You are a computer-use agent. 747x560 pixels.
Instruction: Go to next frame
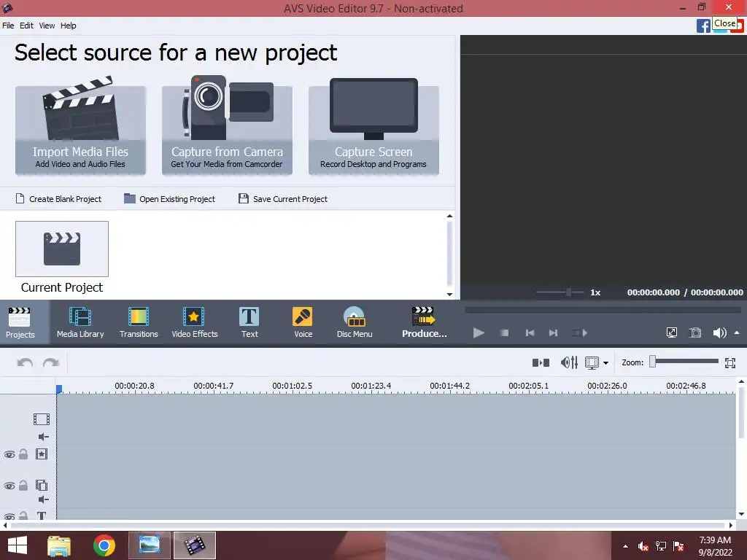click(553, 332)
